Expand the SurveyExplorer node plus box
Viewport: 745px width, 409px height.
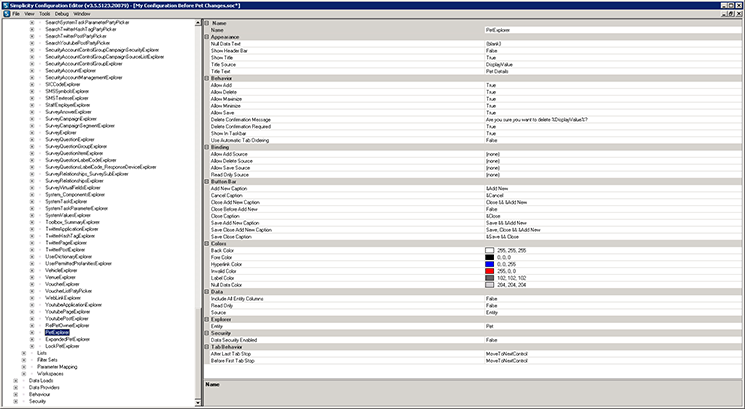point(32,133)
